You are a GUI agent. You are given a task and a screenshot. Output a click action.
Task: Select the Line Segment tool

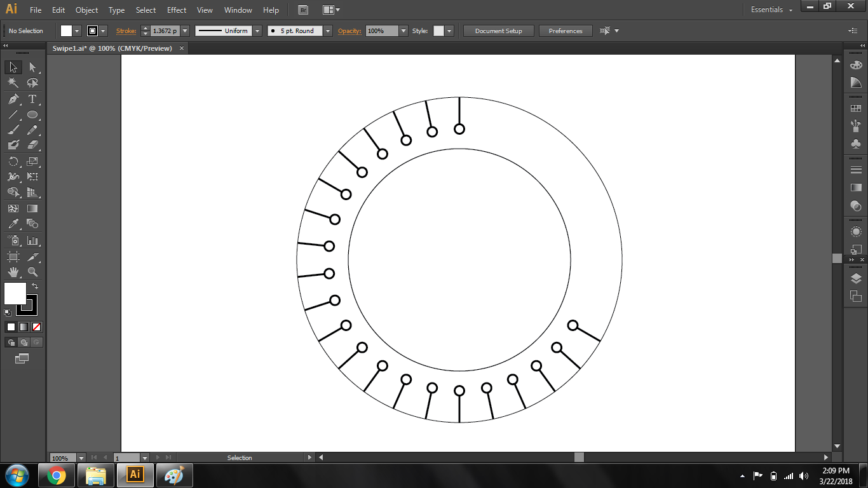(x=13, y=115)
